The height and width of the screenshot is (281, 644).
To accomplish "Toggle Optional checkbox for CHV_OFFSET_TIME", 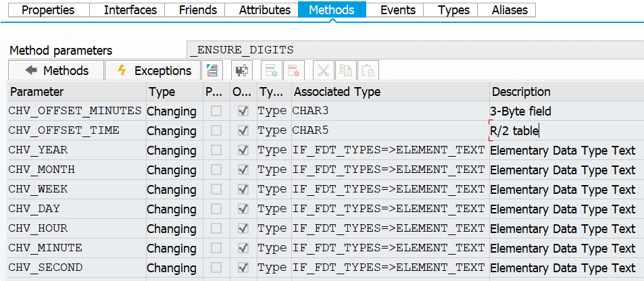I will coord(243,130).
